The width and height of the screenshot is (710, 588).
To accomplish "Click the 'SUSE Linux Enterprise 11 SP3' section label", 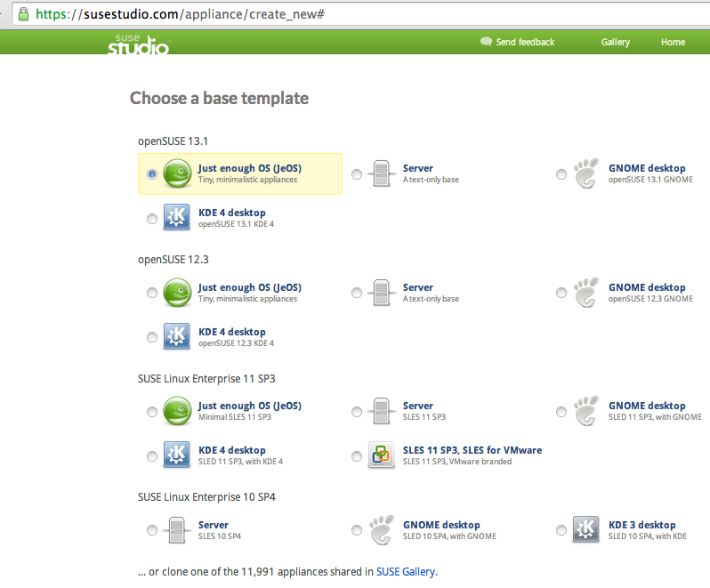I will click(x=206, y=378).
